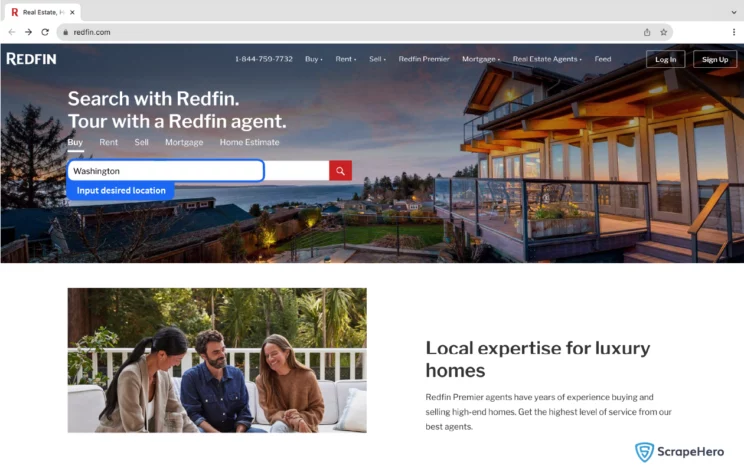744x472 pixels.
Task: Open Redfin Premier link
Action: tap(424, 59)
